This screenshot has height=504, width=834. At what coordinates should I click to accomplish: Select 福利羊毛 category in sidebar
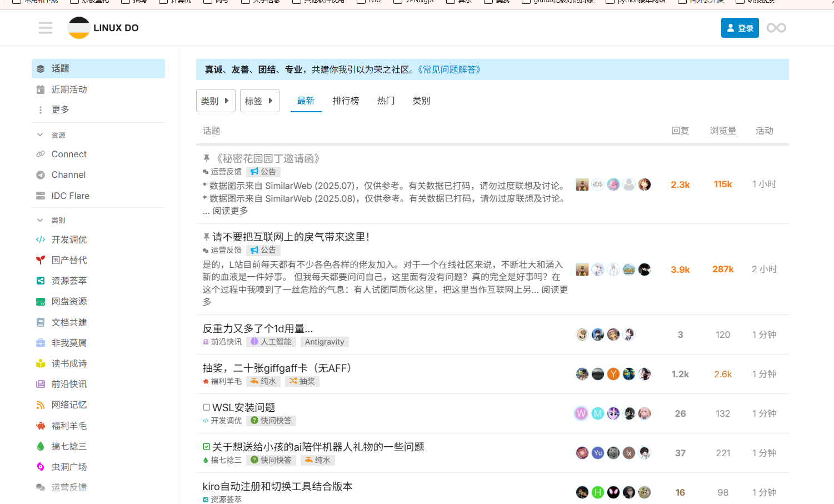coord(69,426)
